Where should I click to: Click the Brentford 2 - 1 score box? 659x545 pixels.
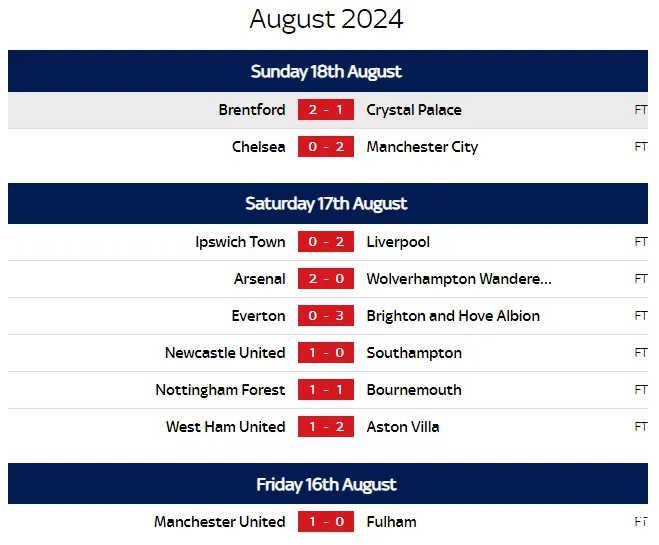(326, 110)
